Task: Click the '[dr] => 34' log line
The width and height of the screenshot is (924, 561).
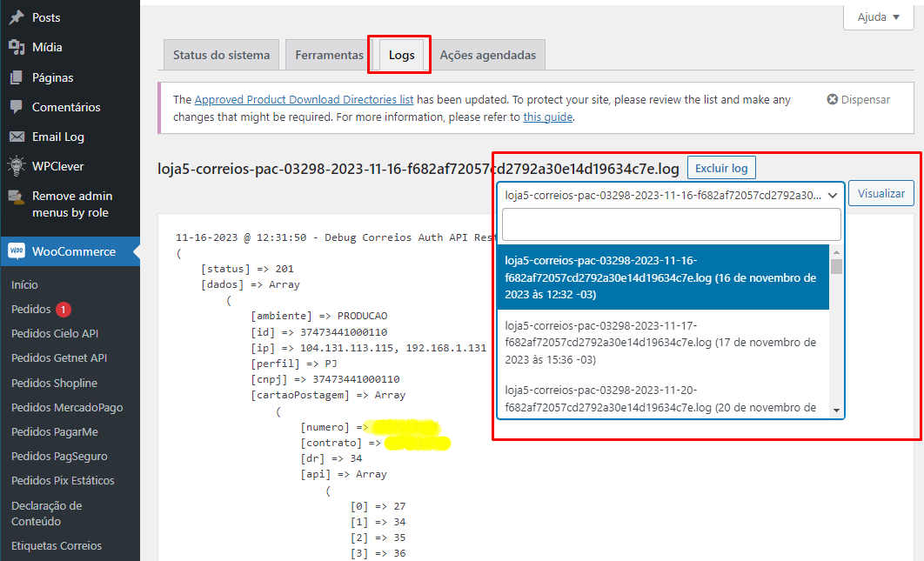Action: [x=331, y=458]
